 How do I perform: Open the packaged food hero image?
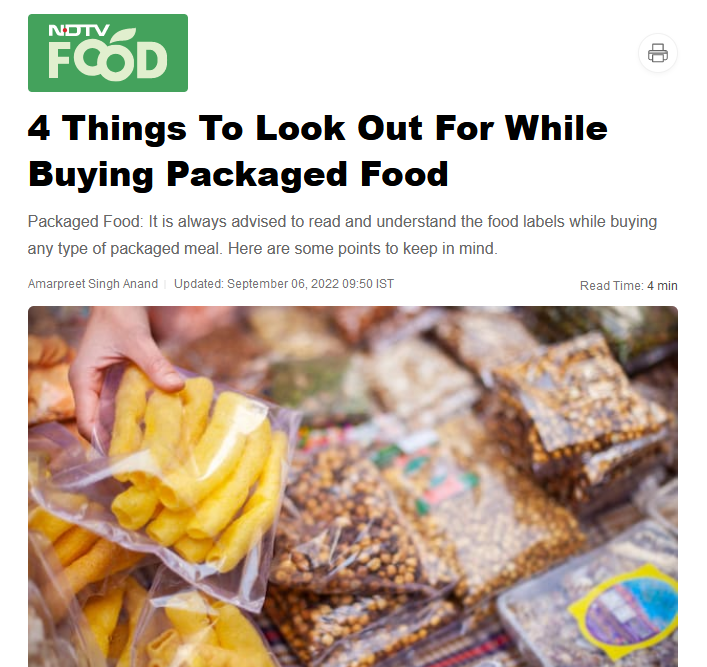(x=353, y=487)
